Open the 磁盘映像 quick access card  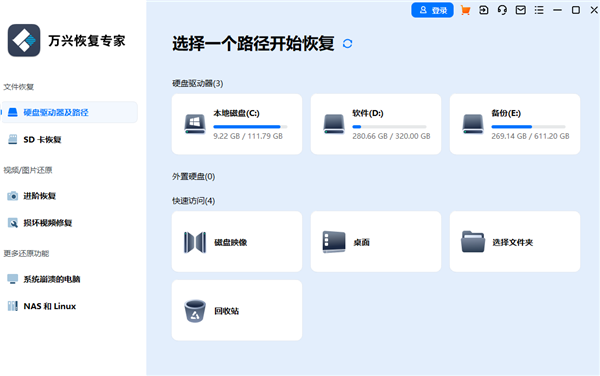[x=237, y=241]
